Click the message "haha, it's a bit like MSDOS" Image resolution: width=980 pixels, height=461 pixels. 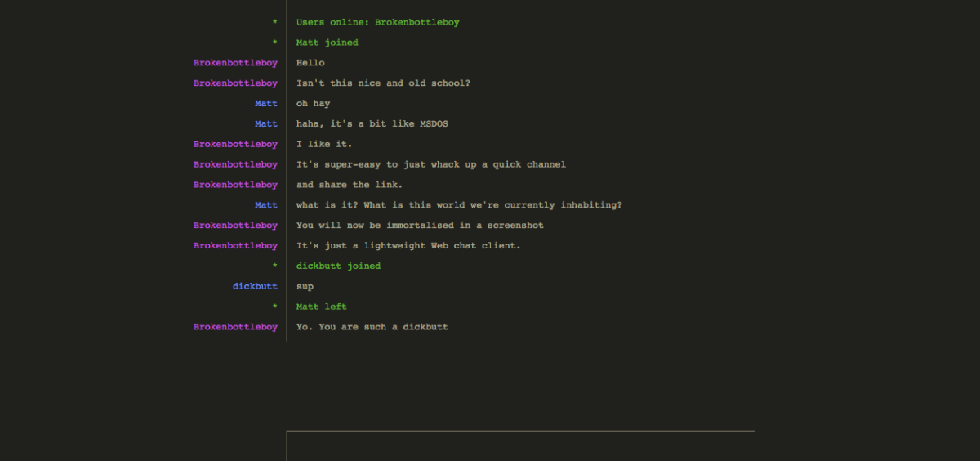(x=372, y=124)
